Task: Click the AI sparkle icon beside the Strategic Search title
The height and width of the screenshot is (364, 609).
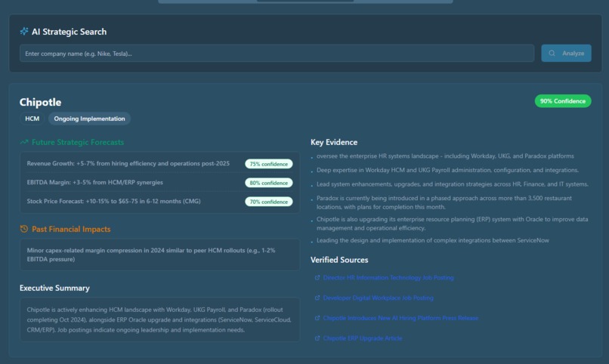Action: (x=24, y=32)
